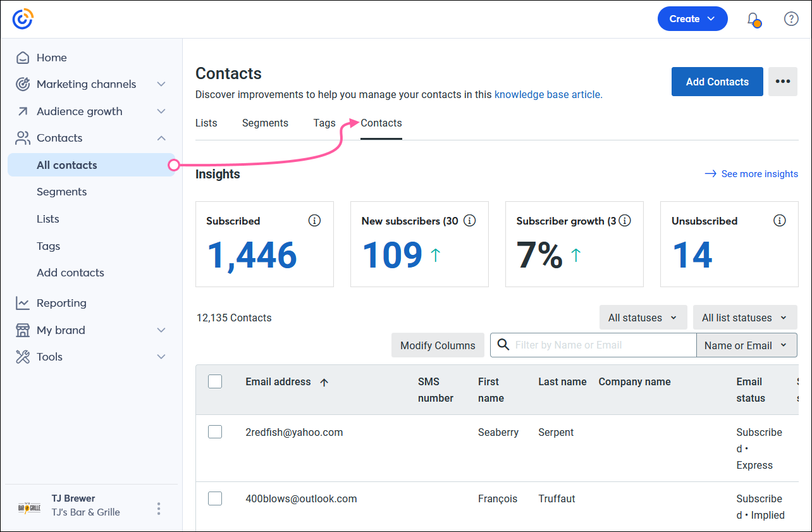
Task: Click the Contacts people icon
Action: [23, 138]
